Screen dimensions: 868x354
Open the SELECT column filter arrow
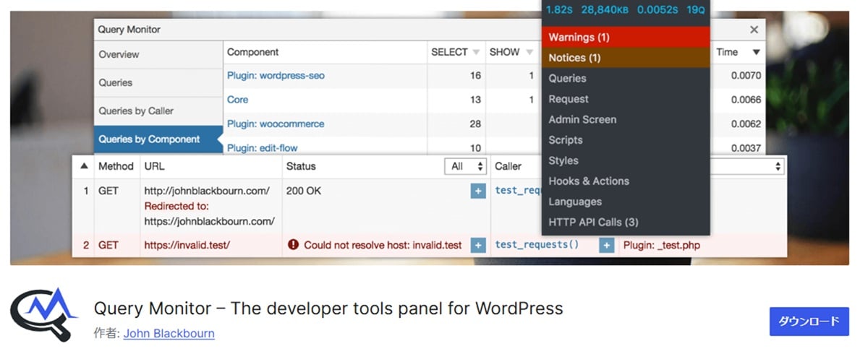point(476,53)
